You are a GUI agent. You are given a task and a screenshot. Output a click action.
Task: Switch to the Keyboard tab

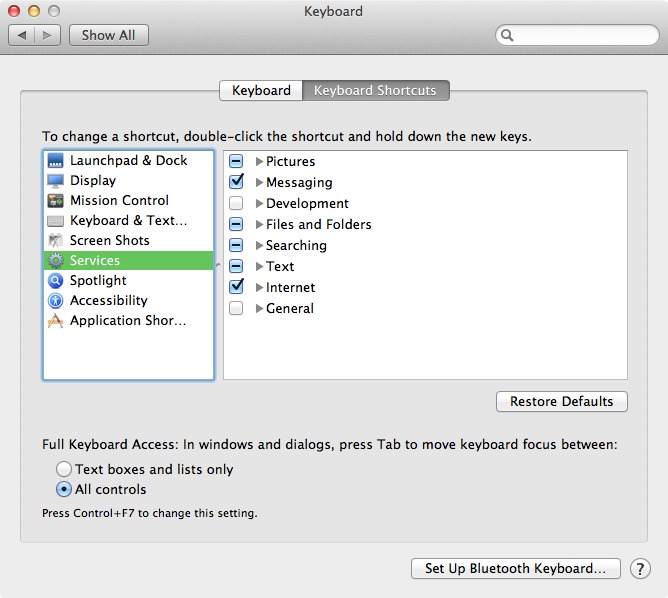pos(261,91)
